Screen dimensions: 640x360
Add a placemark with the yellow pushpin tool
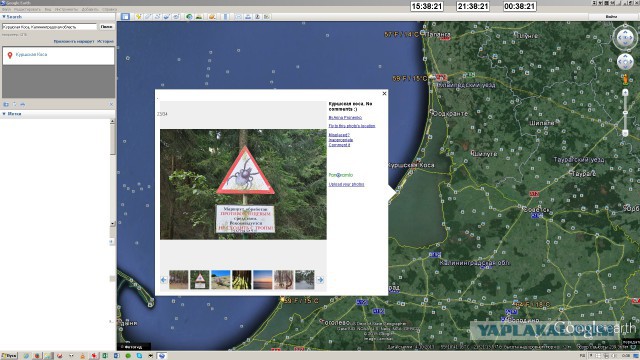click(x=138, y=17)
